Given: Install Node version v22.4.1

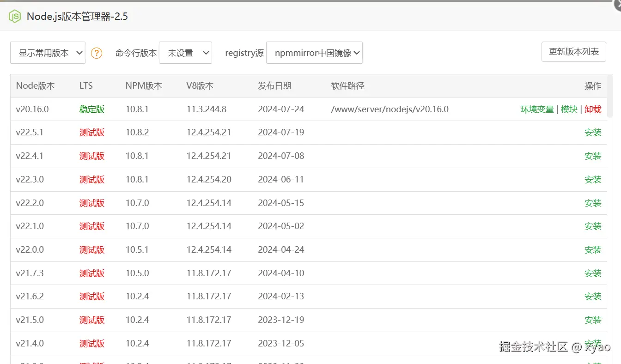Looking at the screenshot, I should pyautogui.click(x=593, y=156).
